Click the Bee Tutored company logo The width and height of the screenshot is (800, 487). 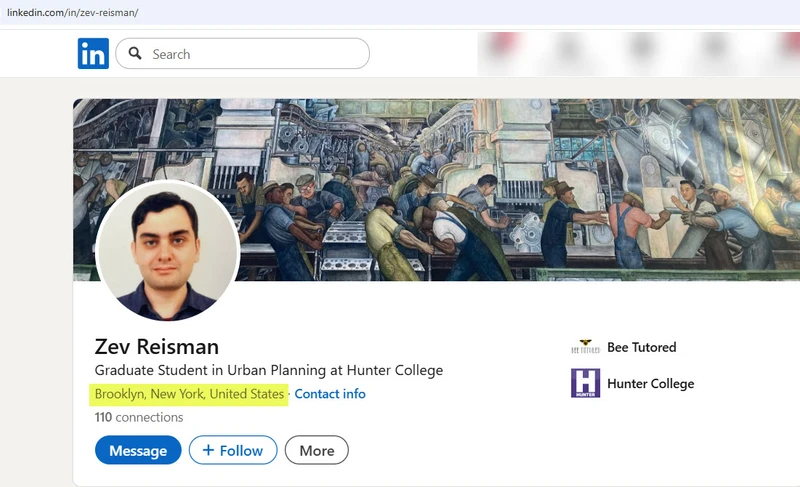(585, 347)
